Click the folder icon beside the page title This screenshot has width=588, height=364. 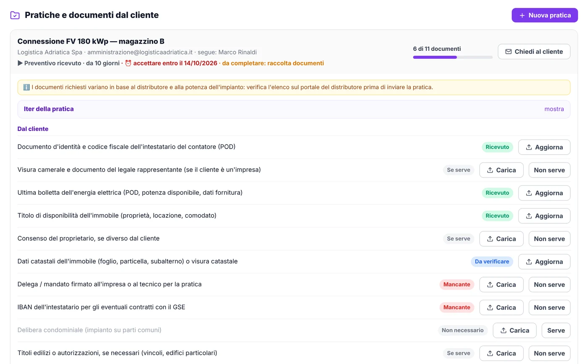15,15
